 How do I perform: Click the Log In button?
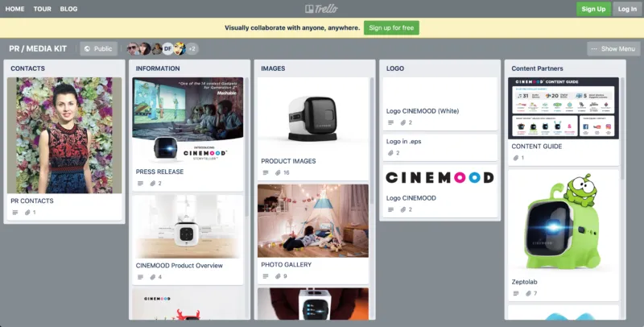pyautogui.click(x=627, y=9)
